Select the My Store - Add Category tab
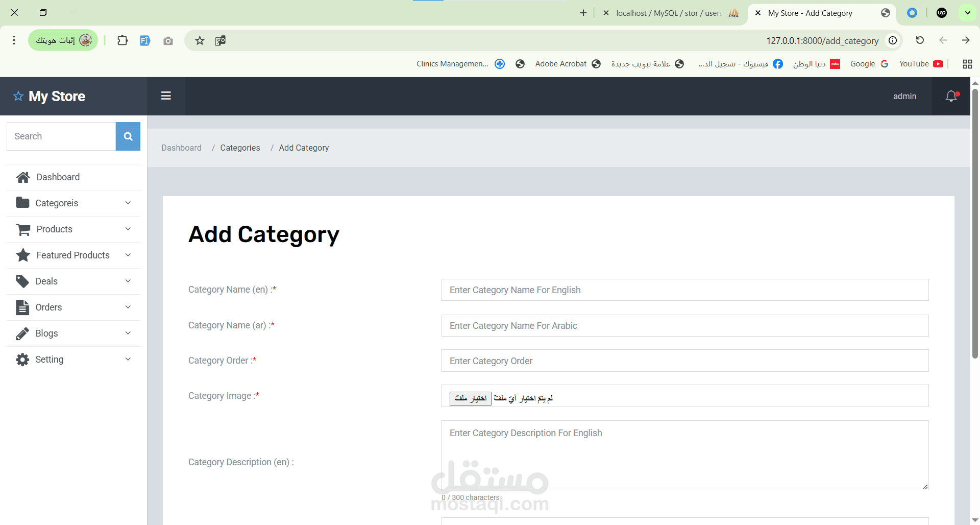 (822, 13)
